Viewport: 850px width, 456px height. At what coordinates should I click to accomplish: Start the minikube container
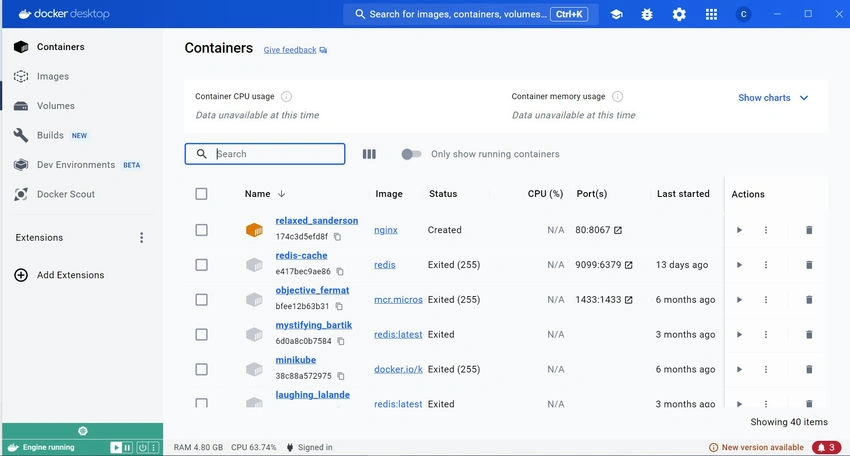[x=739, y=369]
